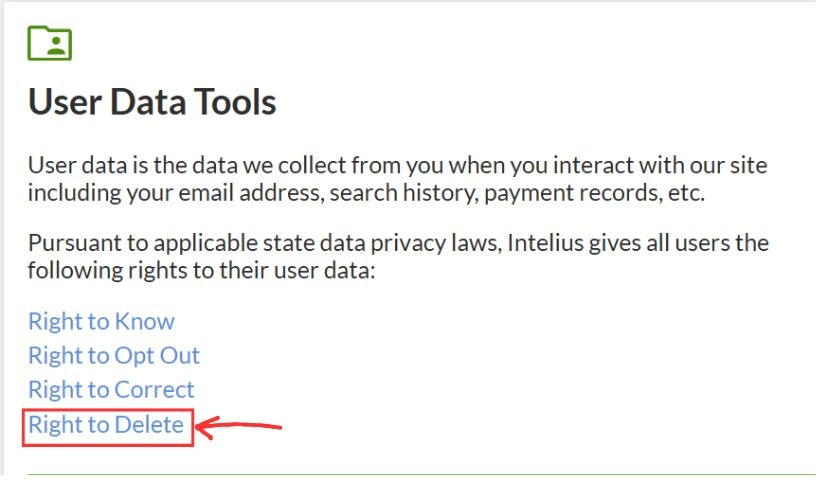Click the green divider line below the links
Image resolution: width=830 pixels, height=481 pixels.
(420, 474)
